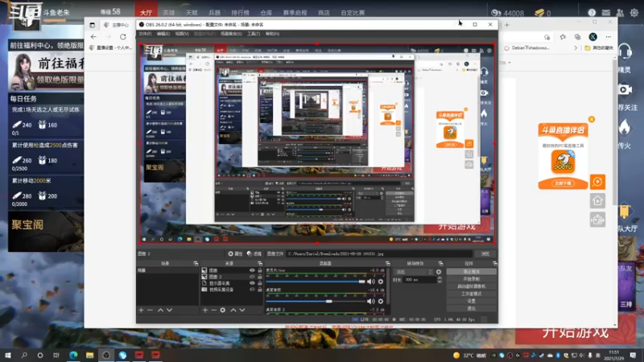Enable studio mode from Controls

pos(471,294)
